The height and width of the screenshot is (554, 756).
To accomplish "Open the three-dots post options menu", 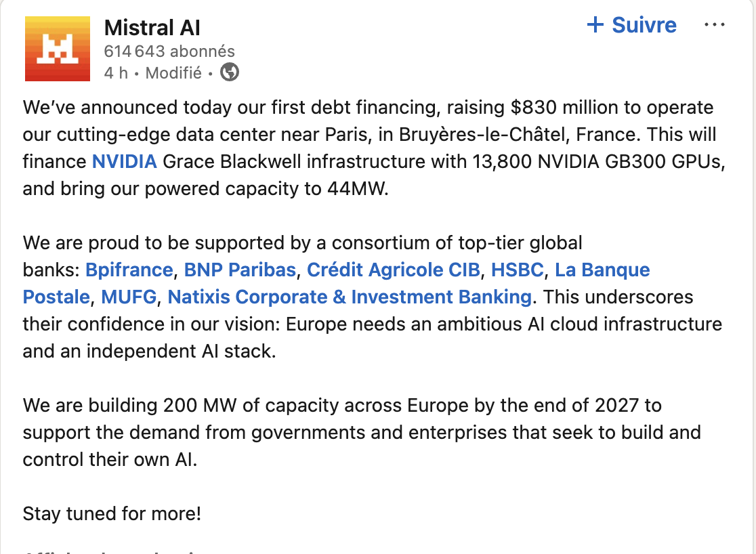I will click(715, 25).
